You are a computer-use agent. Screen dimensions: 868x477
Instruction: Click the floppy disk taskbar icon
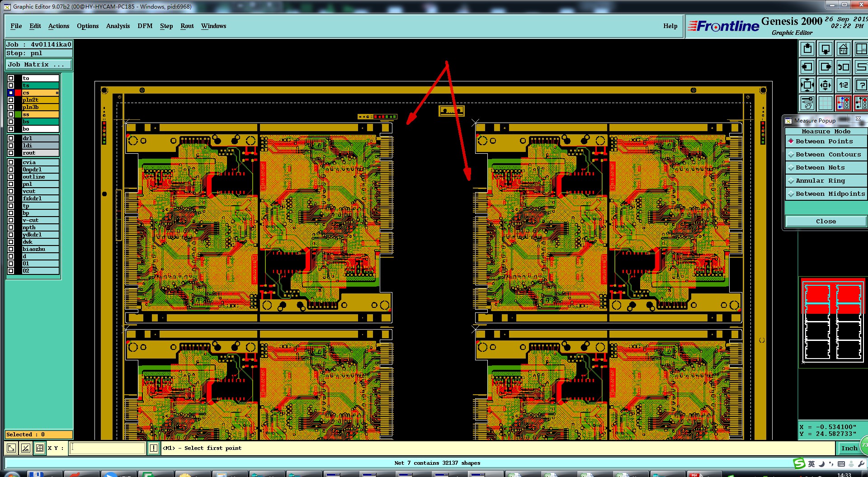click(35, 474)
